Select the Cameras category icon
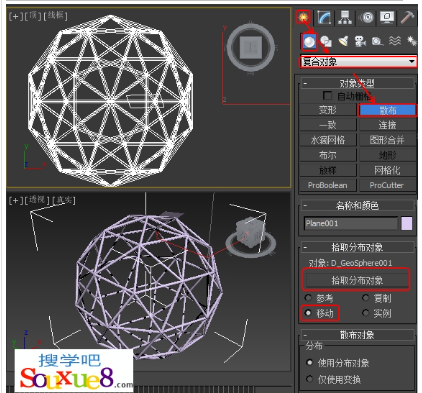The image size is (422, 393). click(360, 42)
